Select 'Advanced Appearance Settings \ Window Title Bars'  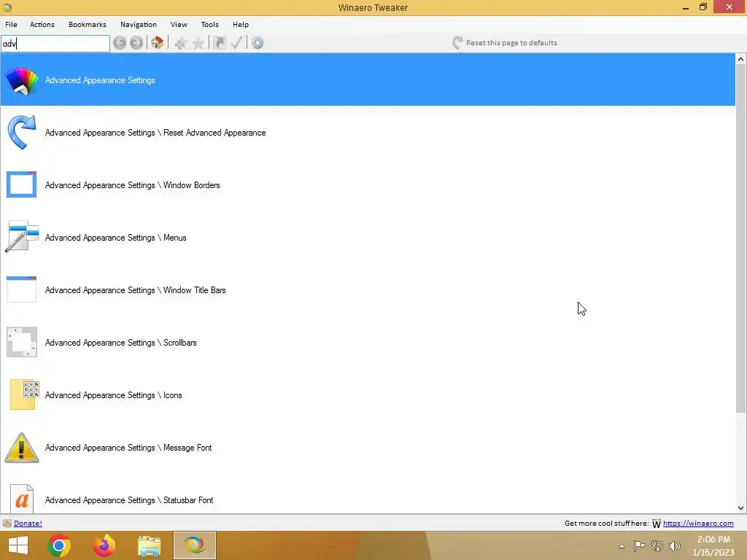pyautogui.click(x=368, y=289)
